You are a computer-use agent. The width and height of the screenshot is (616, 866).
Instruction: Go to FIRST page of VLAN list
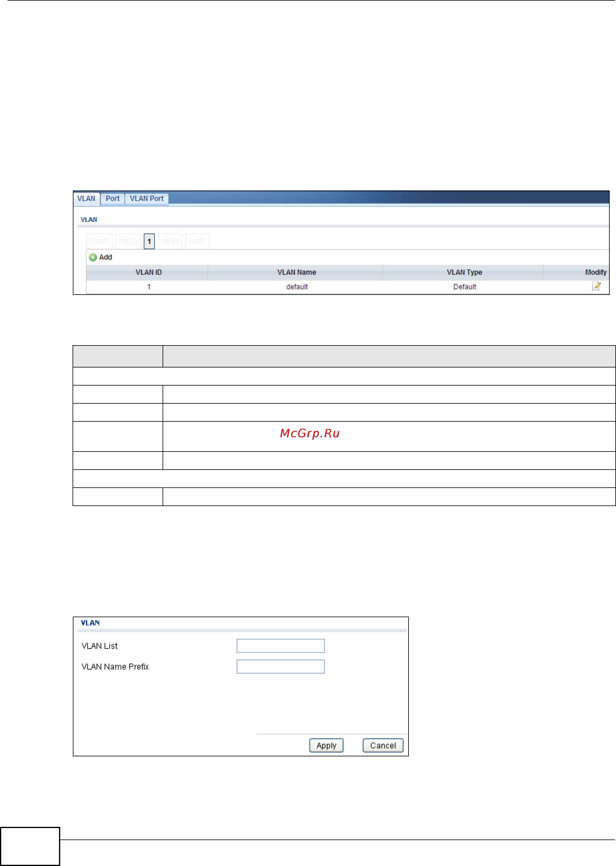pyautogui.click(x=99, y=241)
